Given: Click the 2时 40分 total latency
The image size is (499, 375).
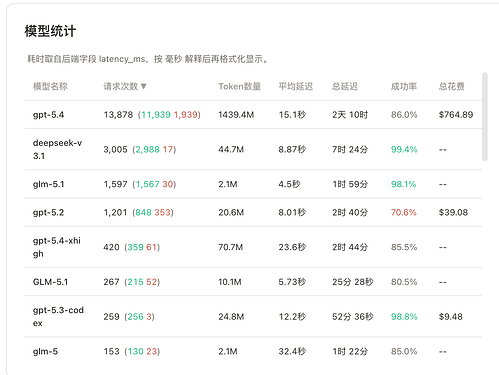Looking at the screenshot, I should [350, 212].
